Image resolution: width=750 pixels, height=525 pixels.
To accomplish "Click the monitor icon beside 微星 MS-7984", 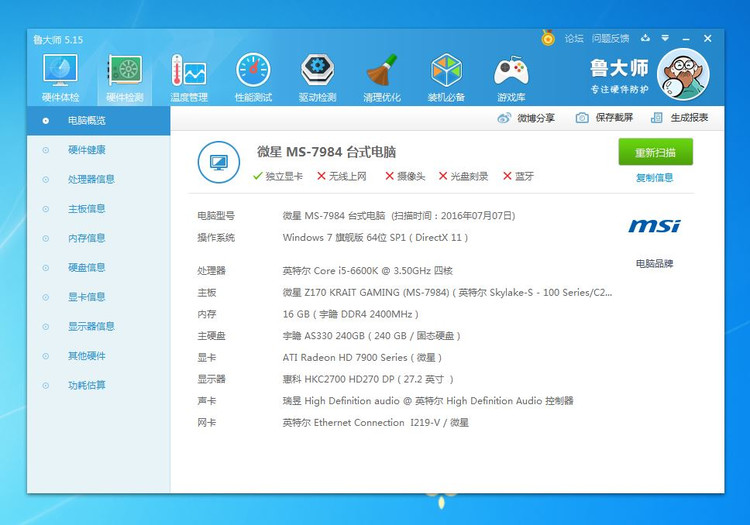I will click(219, 162).
